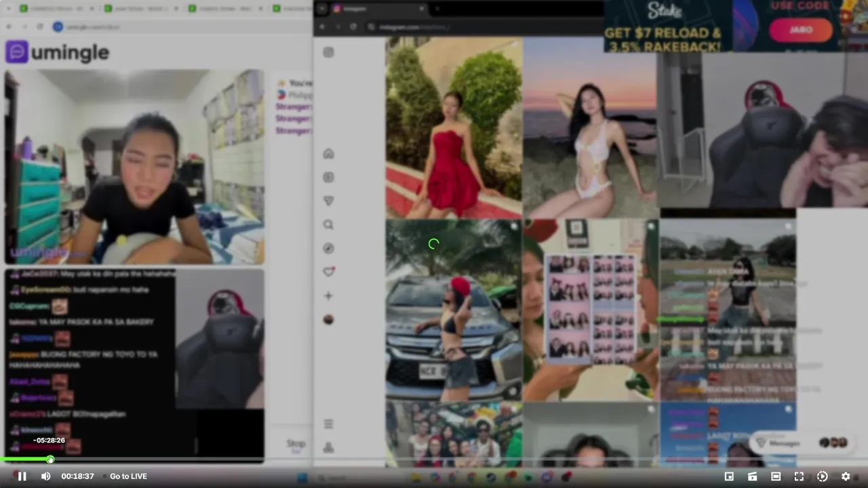
Task: Click the leftmost pop-out icon in right controls
Action: click(729, 476)
